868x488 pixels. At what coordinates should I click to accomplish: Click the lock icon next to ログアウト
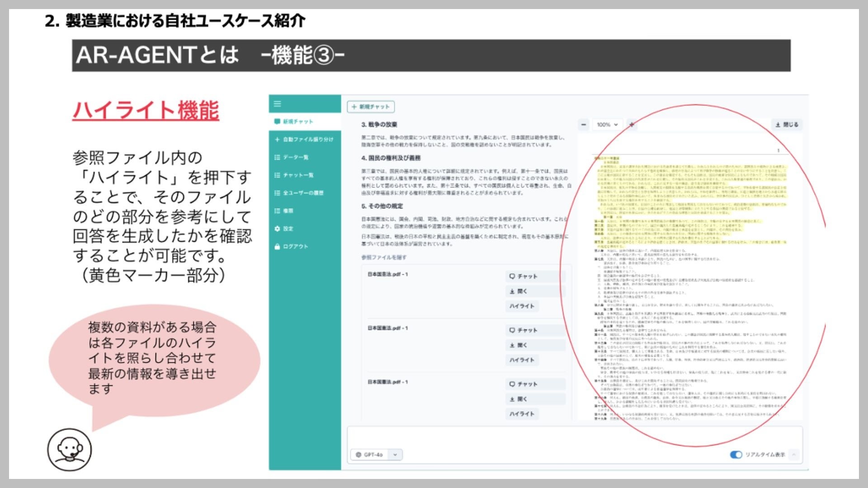277,246
